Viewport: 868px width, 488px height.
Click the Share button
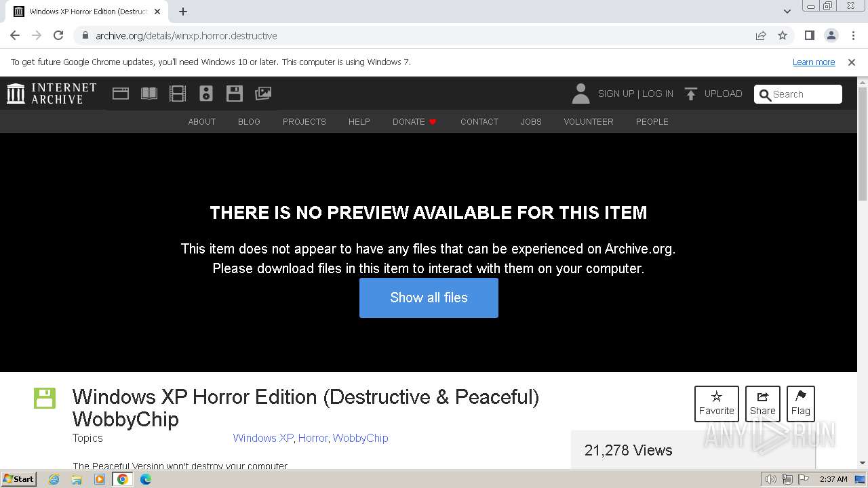[763, 404]
